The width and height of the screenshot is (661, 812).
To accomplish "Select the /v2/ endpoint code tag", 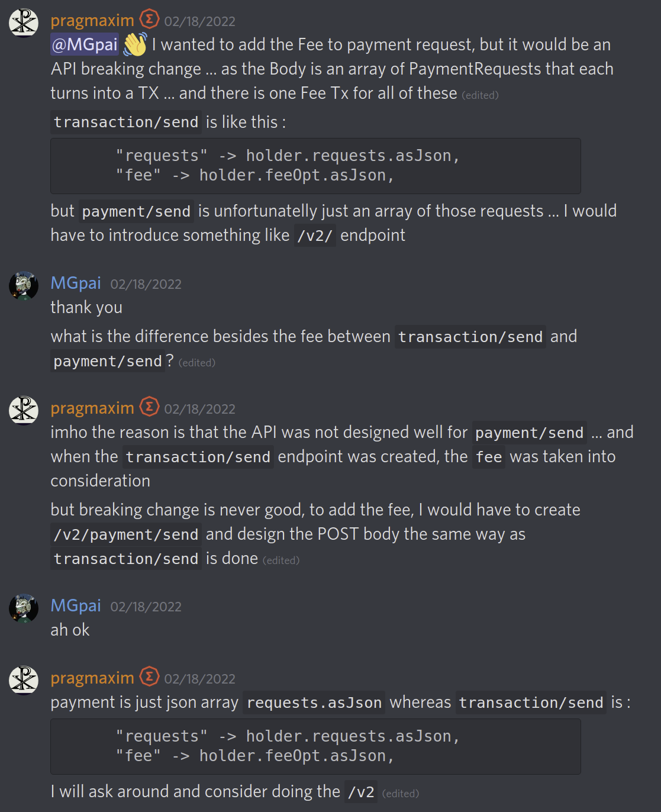I will tap(315, 235).
